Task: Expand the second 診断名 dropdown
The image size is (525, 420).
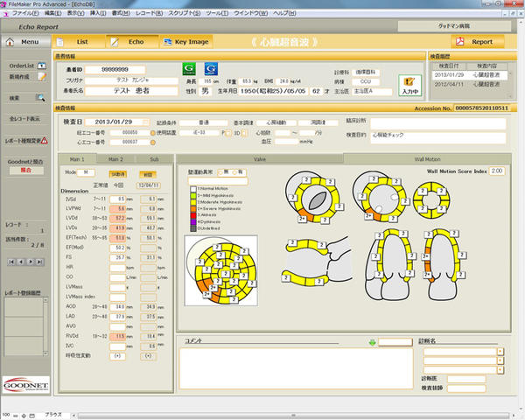Action: pos(500,359)
